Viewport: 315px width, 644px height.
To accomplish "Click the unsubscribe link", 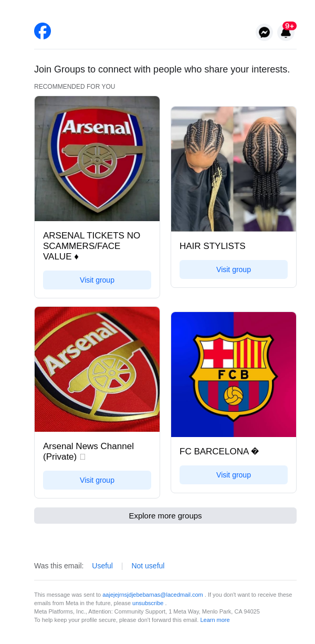I will coord(148,603).
